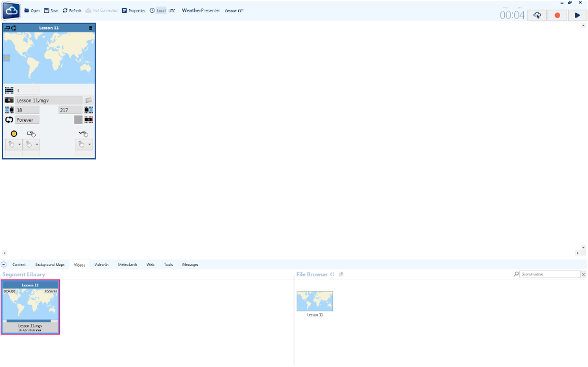Image resolution: width=588 pixels, height=367 pixels.
Task: Switch to the Videos tab
Action: 79,265
